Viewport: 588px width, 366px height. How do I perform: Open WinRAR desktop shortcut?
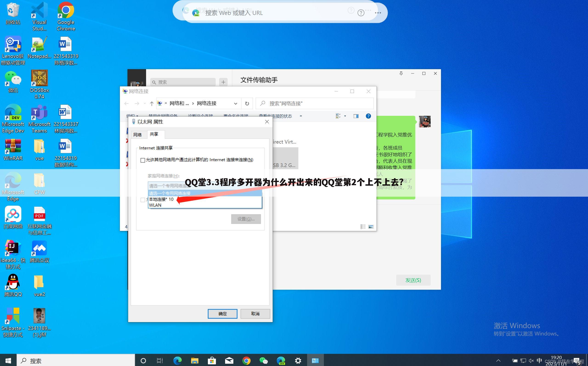13,150
